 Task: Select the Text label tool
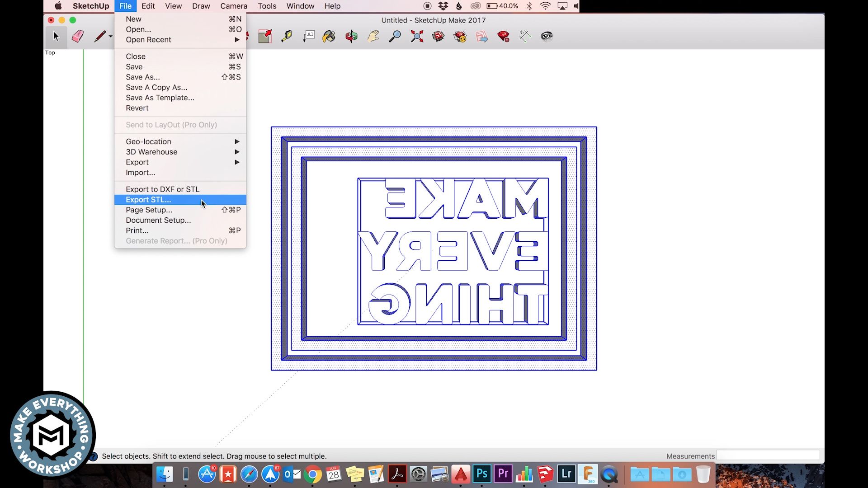tap(309, 36)
